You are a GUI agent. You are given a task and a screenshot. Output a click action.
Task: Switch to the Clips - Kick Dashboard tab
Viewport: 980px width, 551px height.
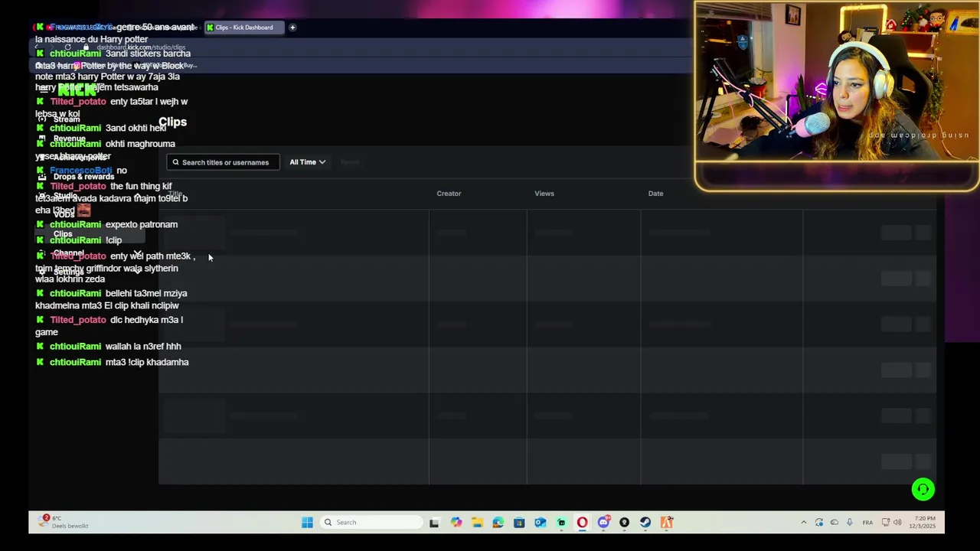[x=243, y=28]
